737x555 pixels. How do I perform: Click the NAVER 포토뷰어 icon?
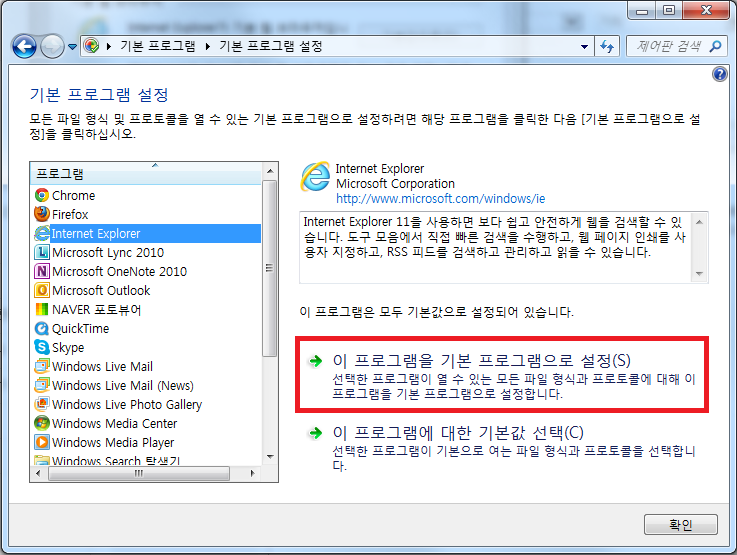pyautogui.click(x=42, y=309)
